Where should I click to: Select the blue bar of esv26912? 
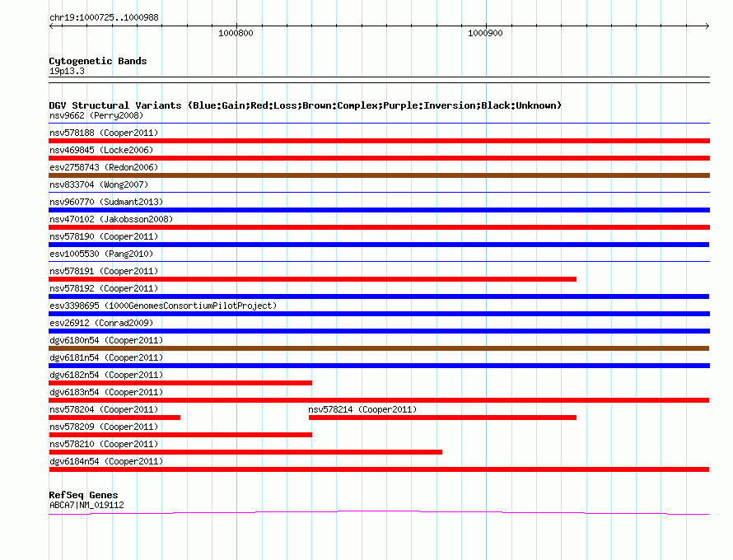[379, 331]
